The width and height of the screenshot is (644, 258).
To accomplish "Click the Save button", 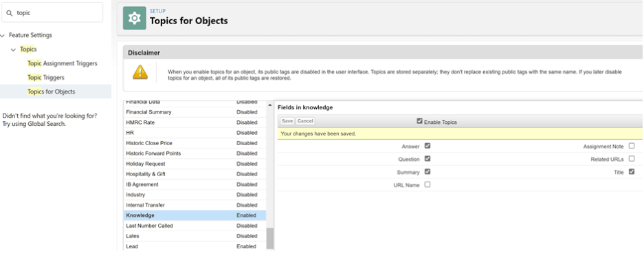I will click(287, 121).
